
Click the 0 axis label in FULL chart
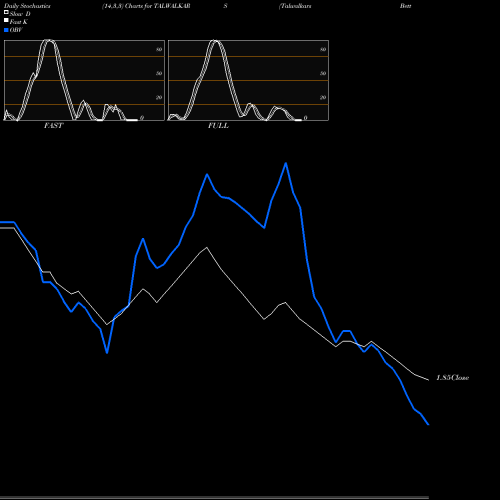(305, 118)
